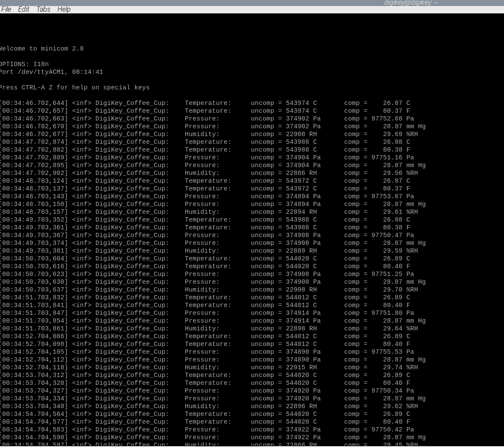
Task: Click humidity value 29.64 %RH
Action: pos(400,328)
